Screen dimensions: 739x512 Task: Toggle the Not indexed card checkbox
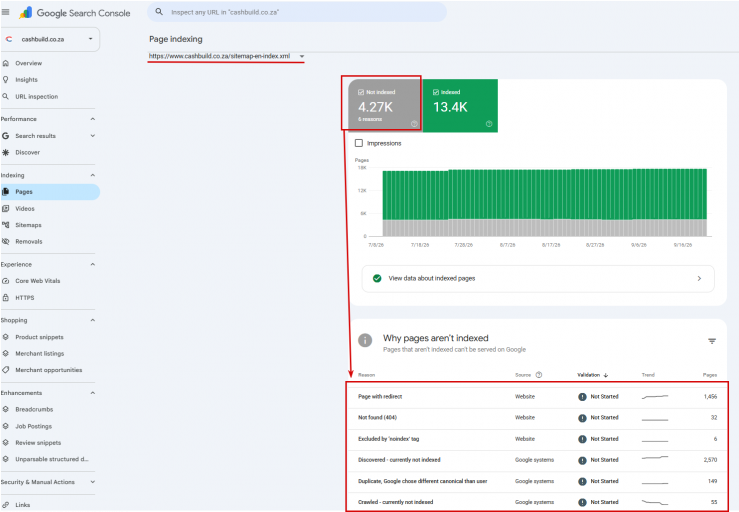coord(361,92)
